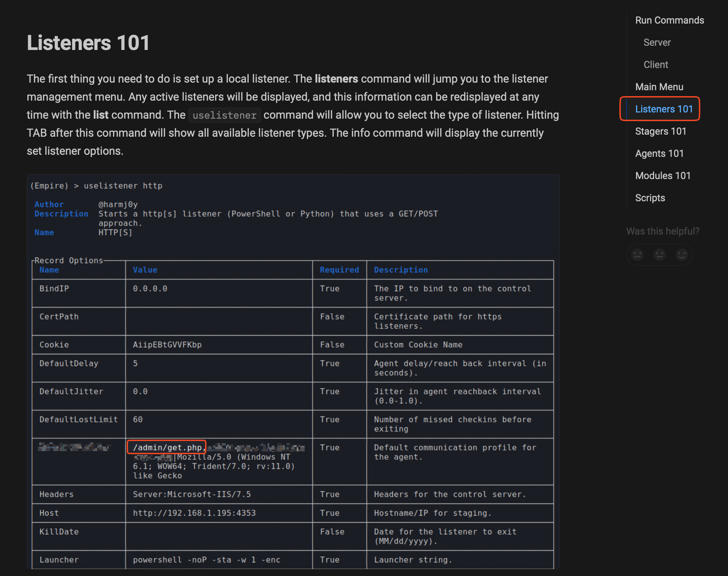This screenshot has width=728, height=576.
Task: Click the Launcher powershell command value
Action: tap(207, 560)
